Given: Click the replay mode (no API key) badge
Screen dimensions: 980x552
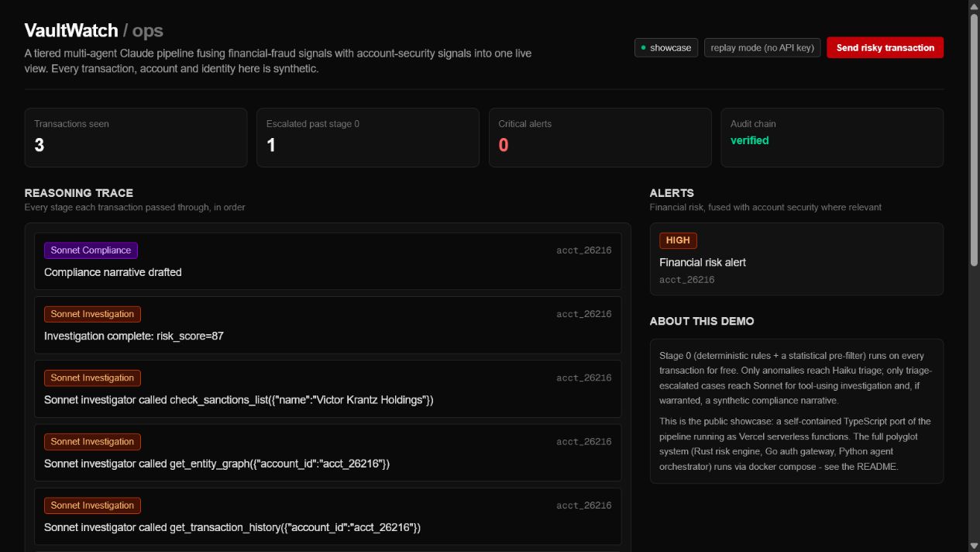Looking at the screenshot, I should pyautogui.click(x=762, y=47).
